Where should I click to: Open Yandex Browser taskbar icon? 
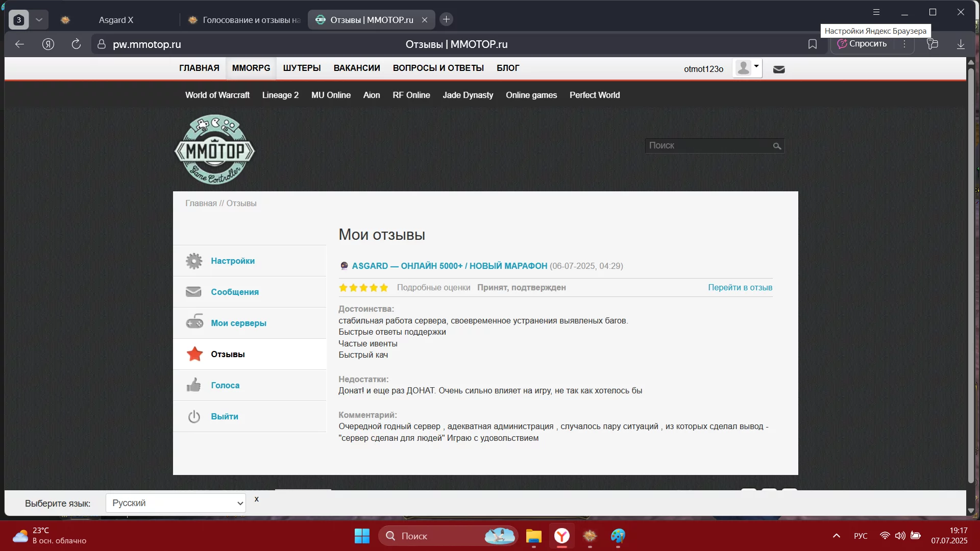[562, 536]
